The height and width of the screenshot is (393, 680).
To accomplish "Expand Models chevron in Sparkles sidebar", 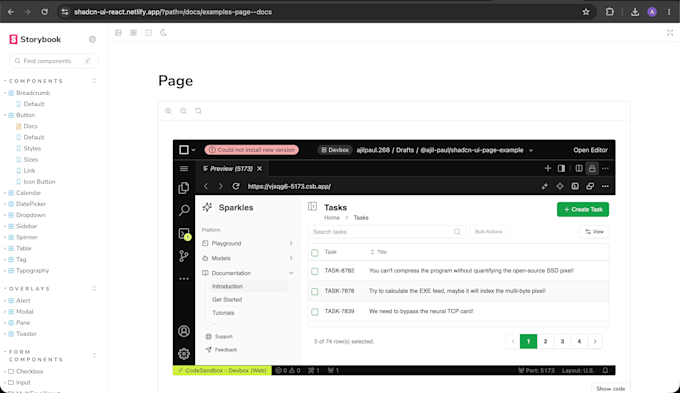I will (x=291, y=258).
